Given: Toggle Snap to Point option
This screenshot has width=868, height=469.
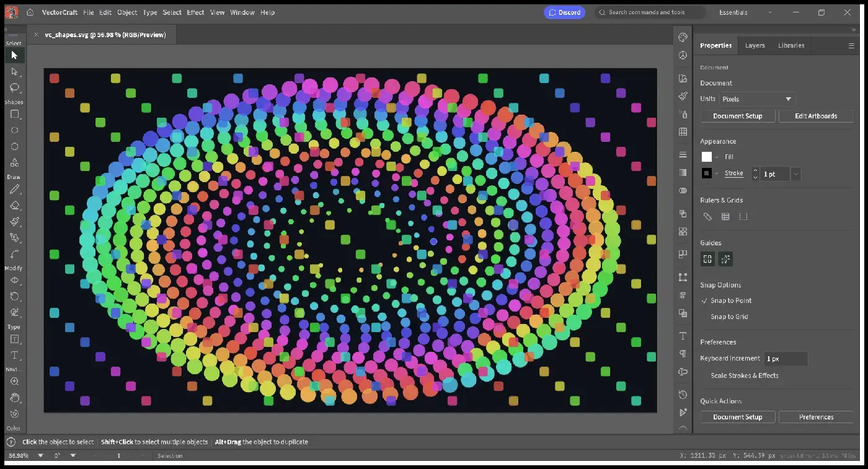Looking at the screenshot, I should tap(731, 300).
